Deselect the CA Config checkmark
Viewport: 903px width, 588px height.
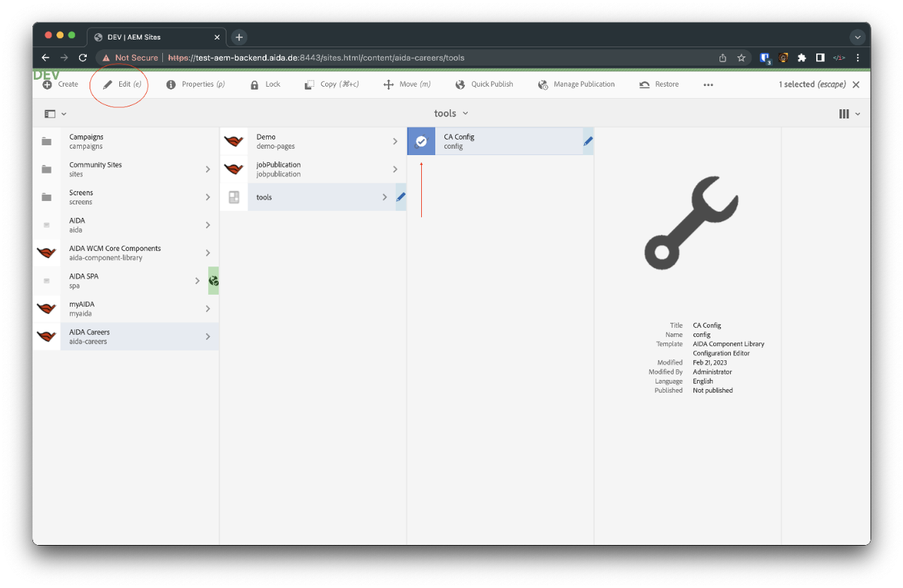421,142
